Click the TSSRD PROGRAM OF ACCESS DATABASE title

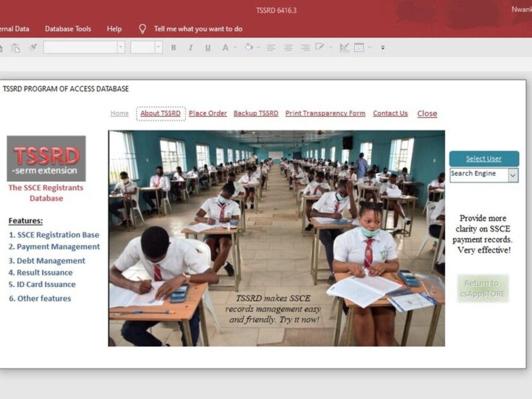66,89
